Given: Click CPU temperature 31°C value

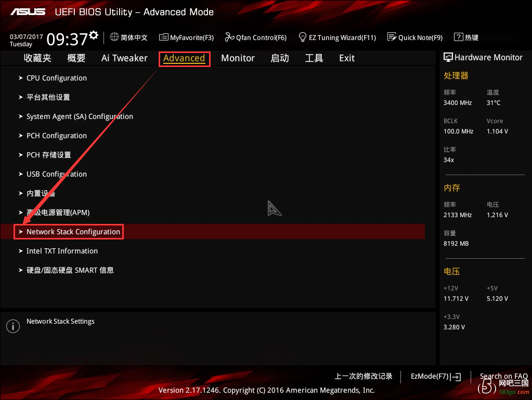Looking at the screenshot, I should click(494, 103).
